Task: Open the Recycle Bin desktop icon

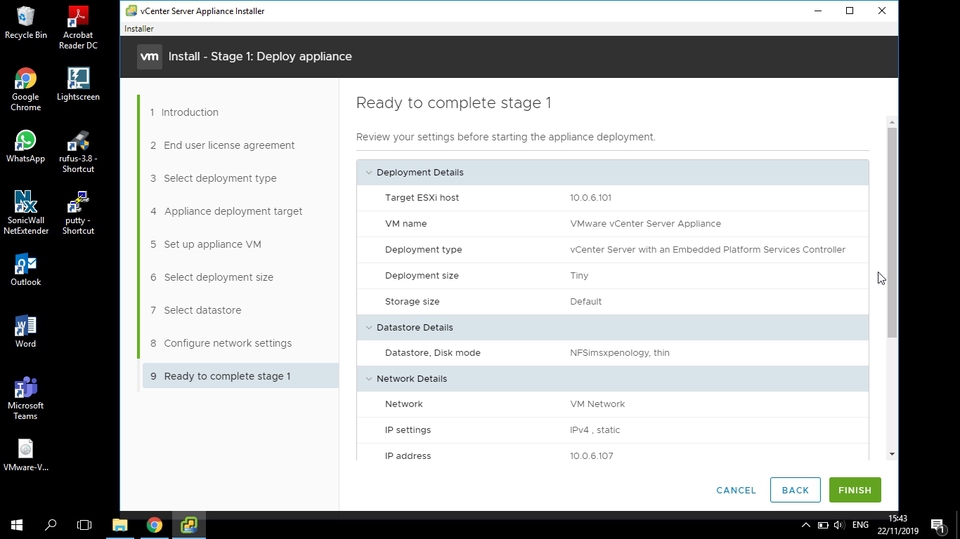Action: 26,23
